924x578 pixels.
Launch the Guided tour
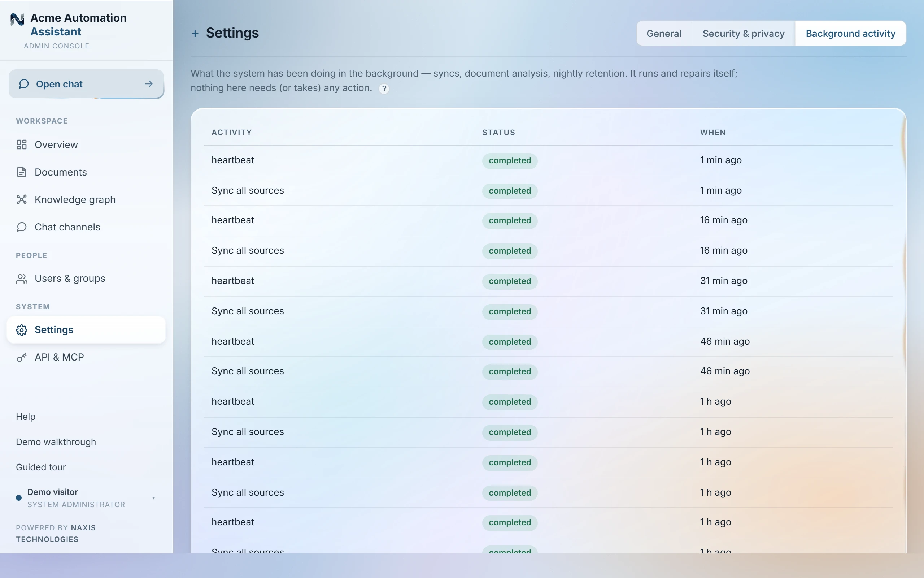pos(41,467)
